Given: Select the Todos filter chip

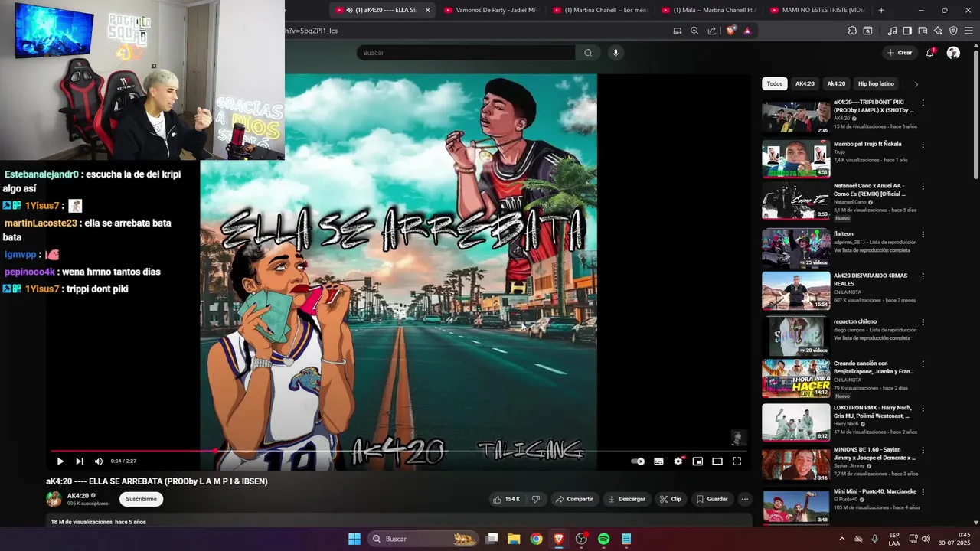Looking at the screenshot, I should pyautogui.click(x=775, y=83).
